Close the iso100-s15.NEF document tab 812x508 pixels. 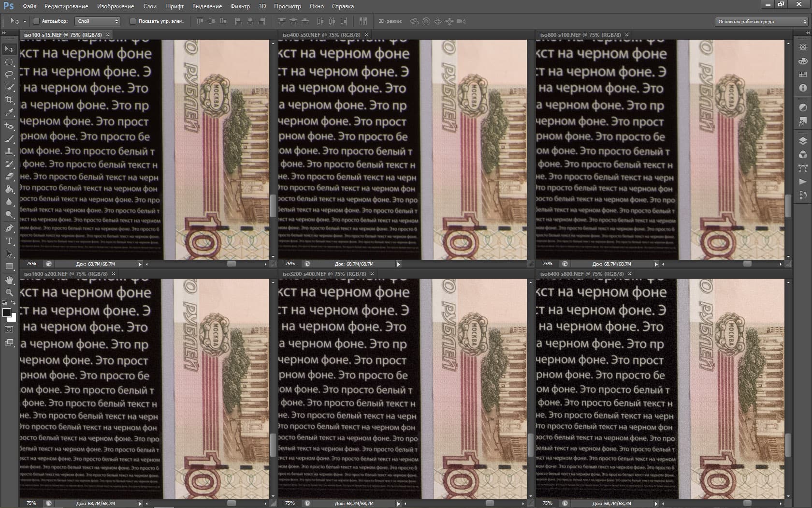click(108, 35)
